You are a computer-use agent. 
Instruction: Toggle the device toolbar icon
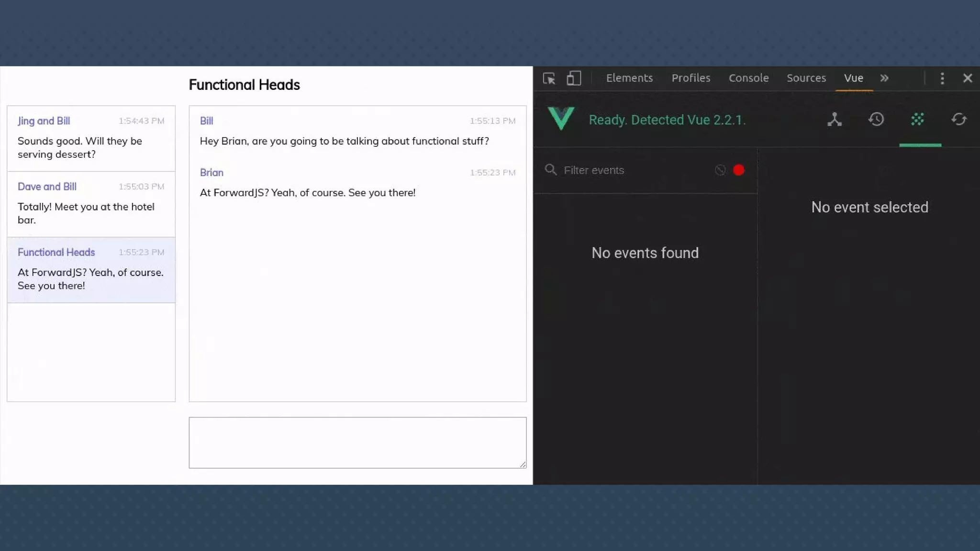573,78
